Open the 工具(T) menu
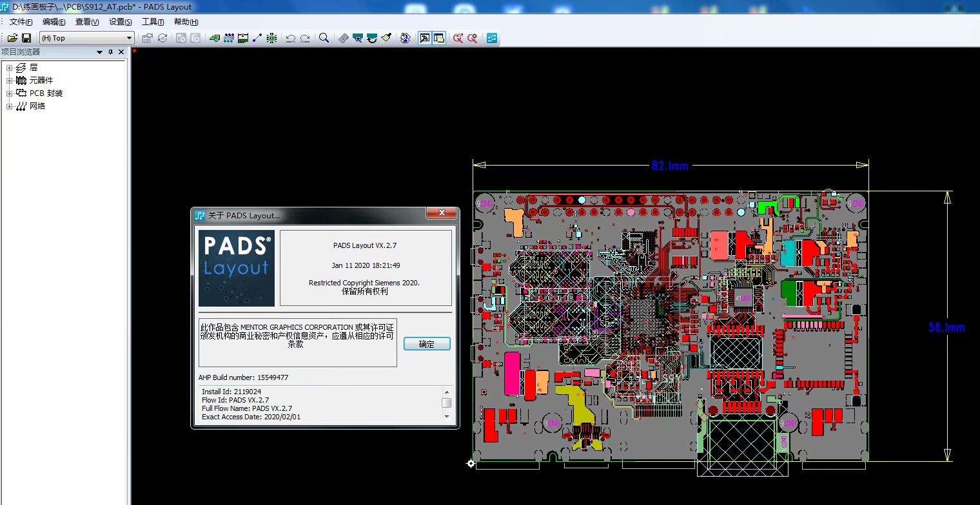The image size is (980, 505). coord(153,22)
